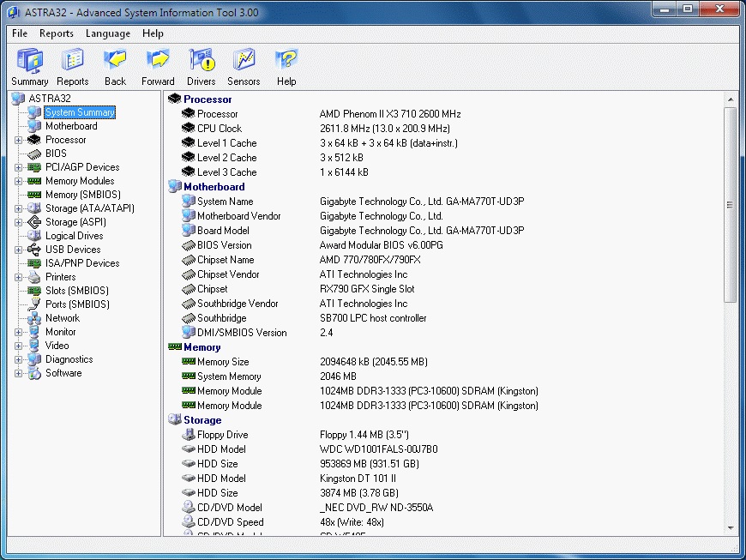Expand the Storage (ATA/ATAPI) node

(18, 208)
